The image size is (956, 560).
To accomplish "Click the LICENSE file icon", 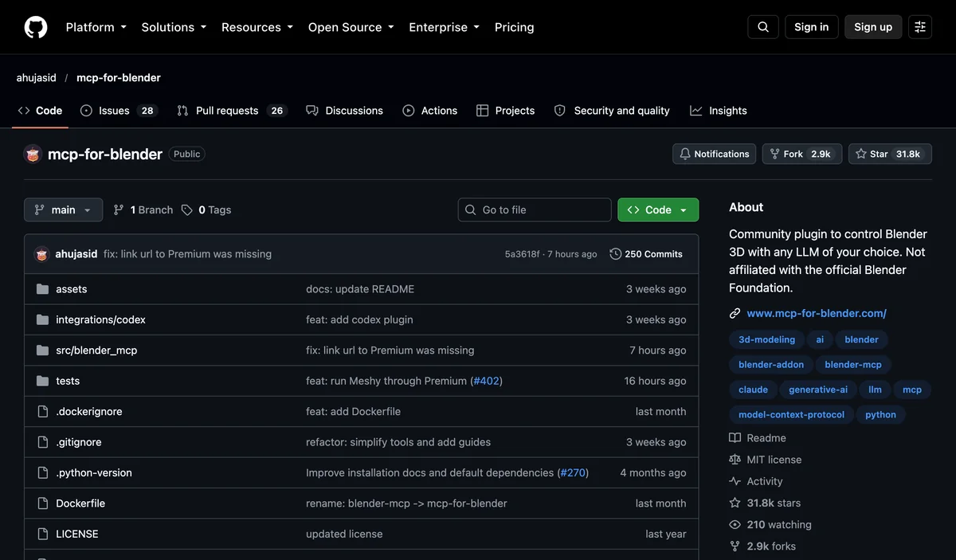I will pyautogui.click(x=43, y=534).
